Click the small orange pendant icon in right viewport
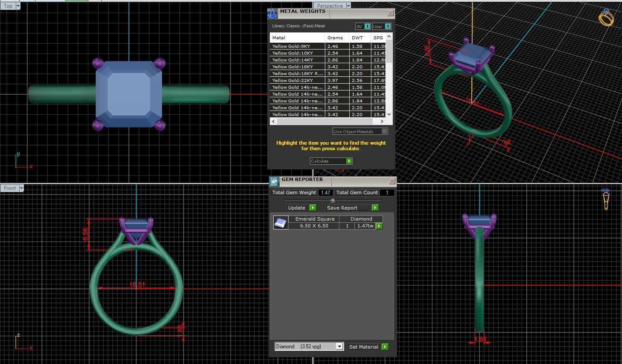This screenshot has height=364, width=622. [606, 199]
